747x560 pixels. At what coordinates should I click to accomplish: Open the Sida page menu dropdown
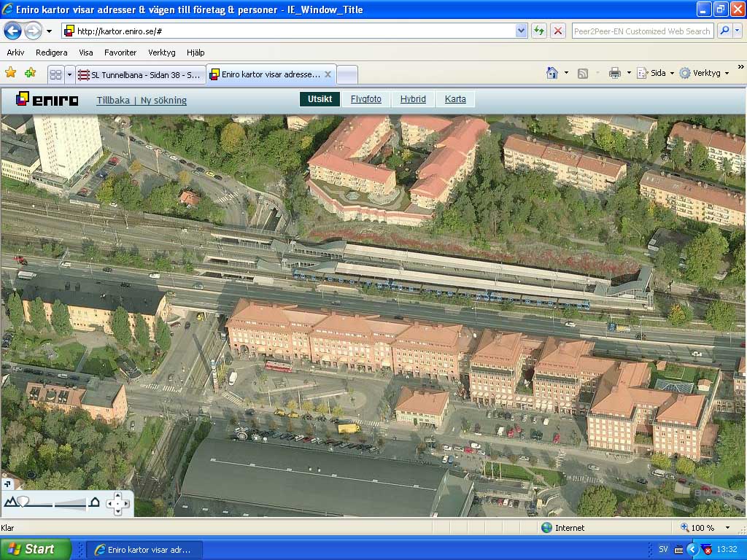[656, 73]
